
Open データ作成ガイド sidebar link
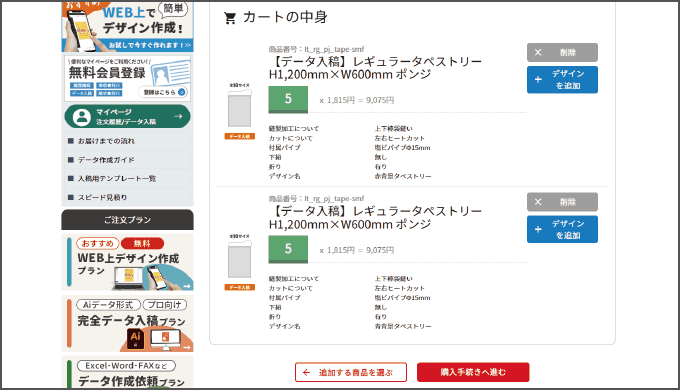(x=128, y=160)
